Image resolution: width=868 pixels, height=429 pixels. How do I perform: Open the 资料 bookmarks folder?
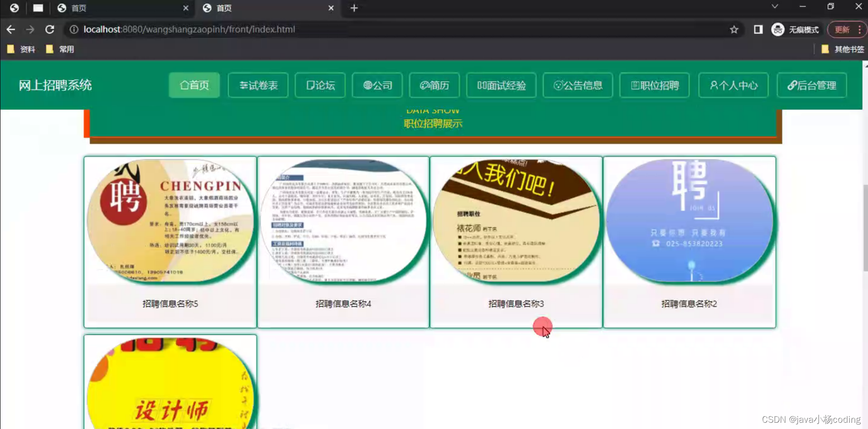point(21,49)
